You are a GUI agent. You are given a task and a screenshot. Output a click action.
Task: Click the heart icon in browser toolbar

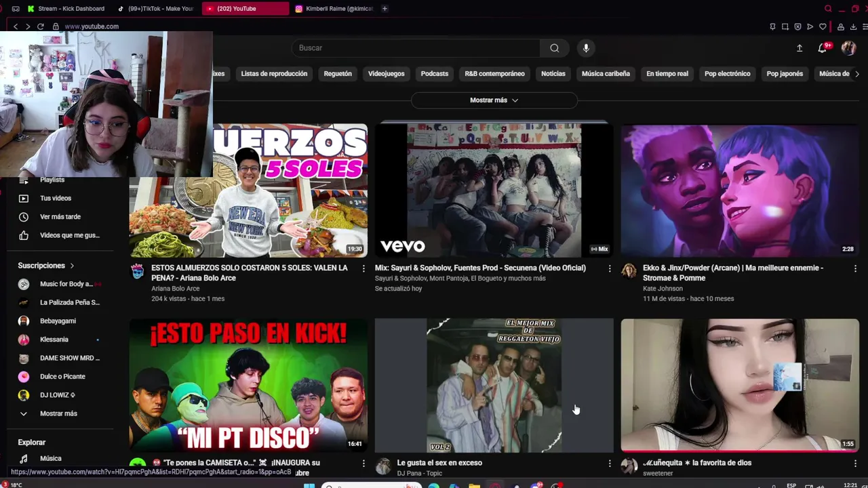(823, 26)
